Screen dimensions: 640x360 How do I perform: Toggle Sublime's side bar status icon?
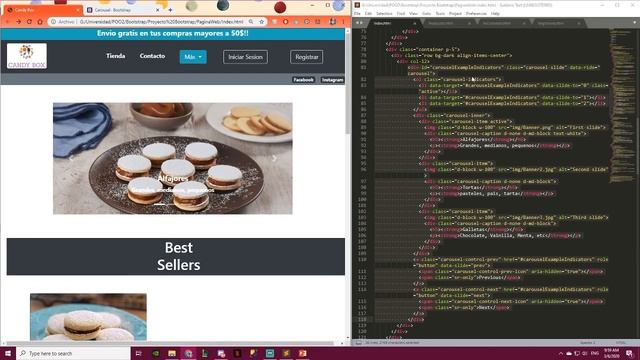(x=359, y=343)
